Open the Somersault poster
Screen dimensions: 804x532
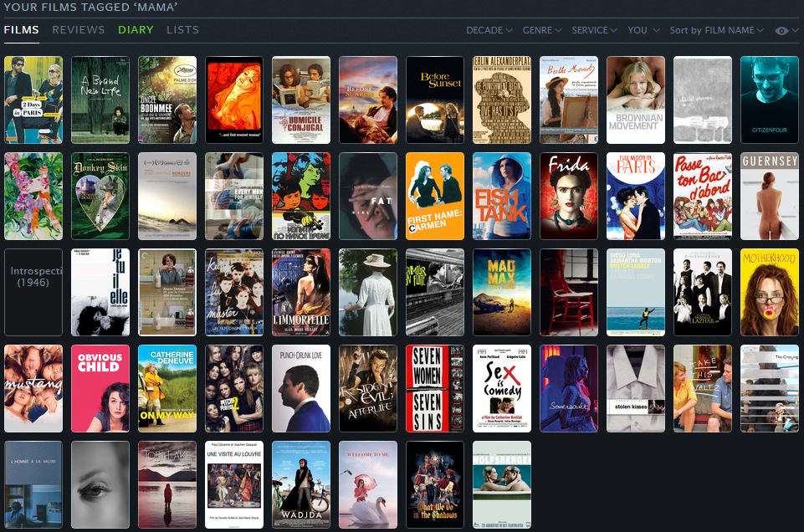pyautogui.click(x=569, y=388)
